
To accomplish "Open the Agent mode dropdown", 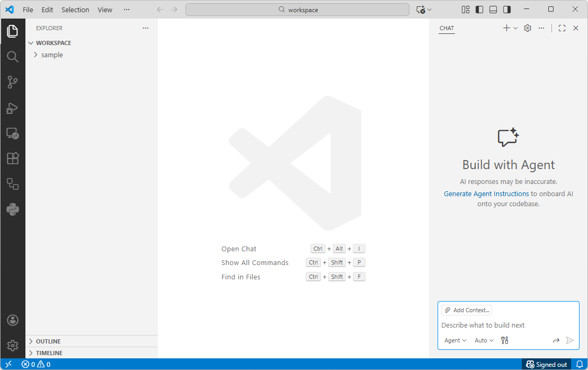I will (455, 340).
